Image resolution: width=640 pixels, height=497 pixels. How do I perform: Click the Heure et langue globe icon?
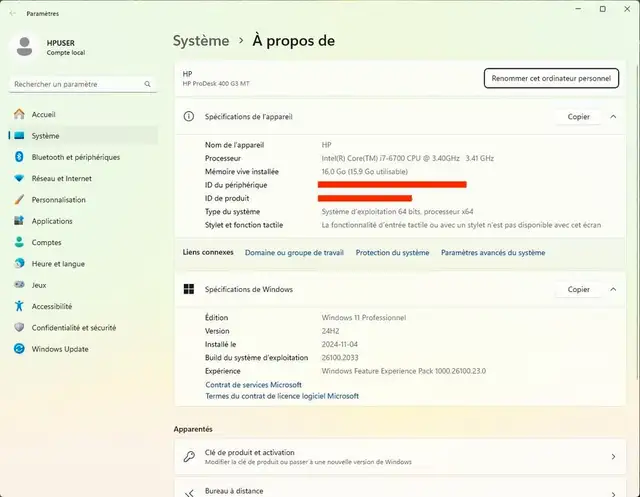(19, 263)
